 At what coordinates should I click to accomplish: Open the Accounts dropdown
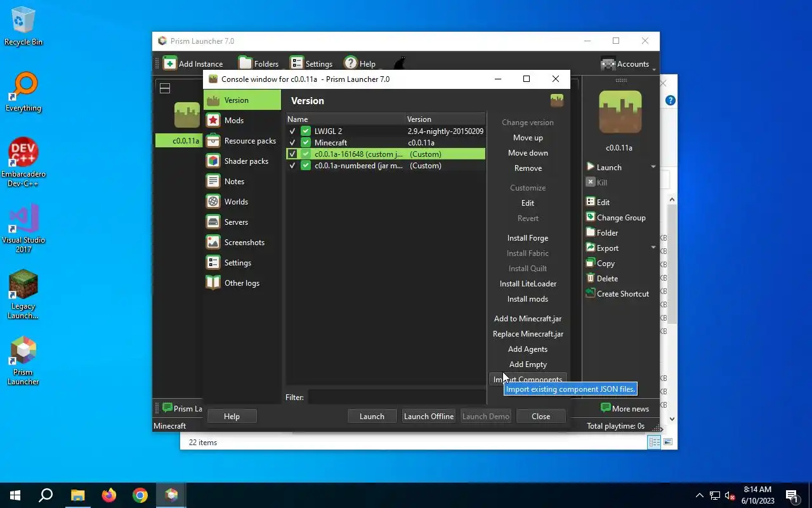627,63
